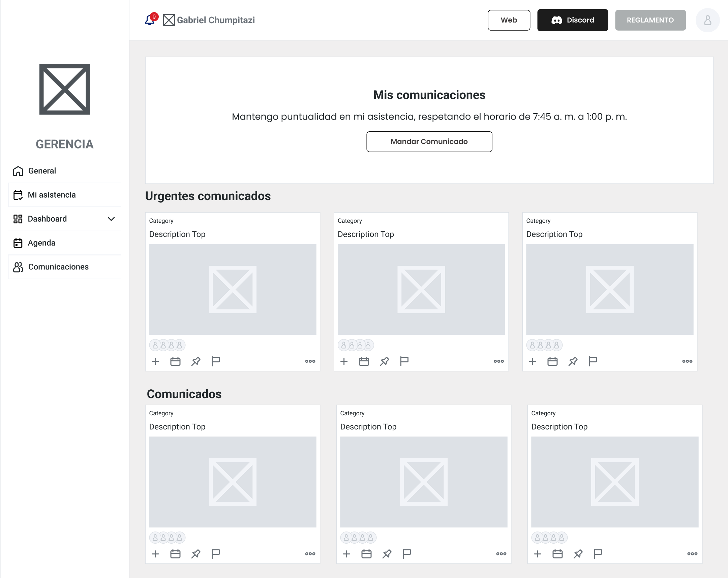
Task: Pin the third urgent comunicado card
Action: (x=573, y=361)
